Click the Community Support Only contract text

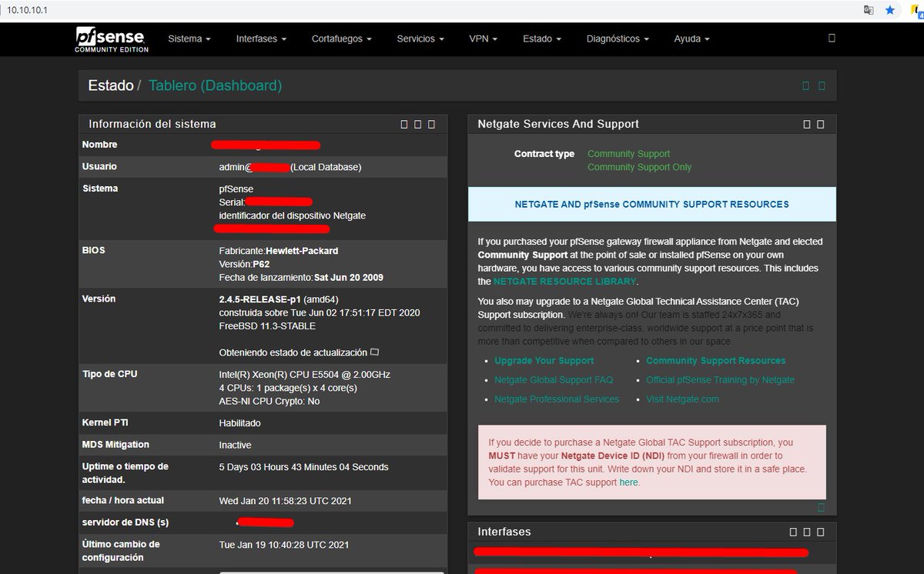(x=639, y=167)
